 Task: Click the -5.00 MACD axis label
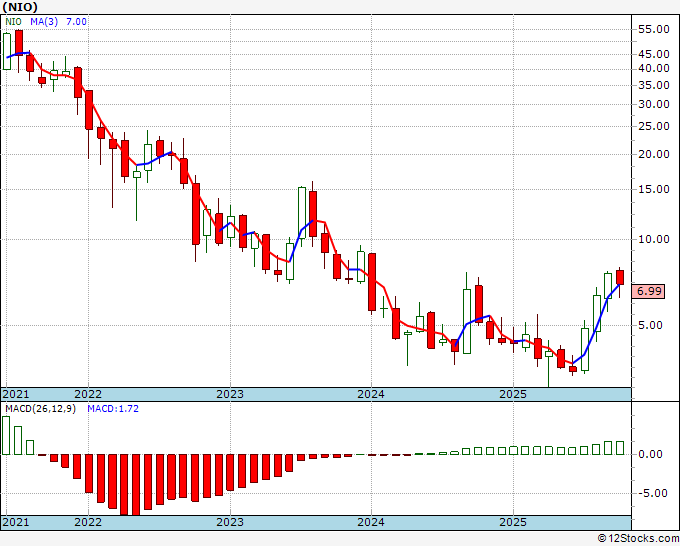click(x=654, y=494)
